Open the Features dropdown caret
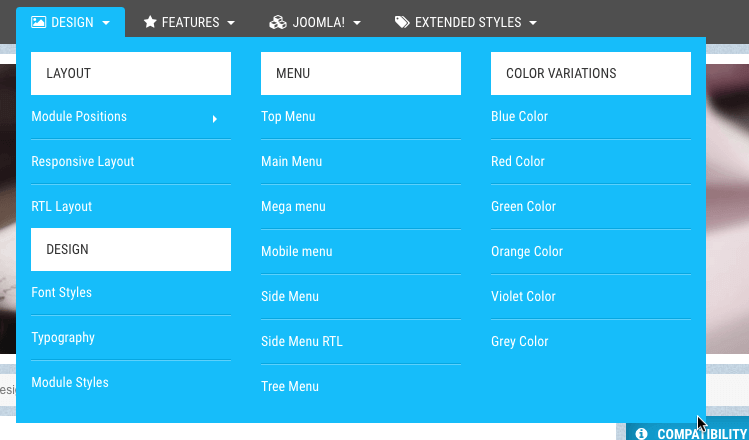This screenshot has height=440, width=749. [x=231, y=22]
